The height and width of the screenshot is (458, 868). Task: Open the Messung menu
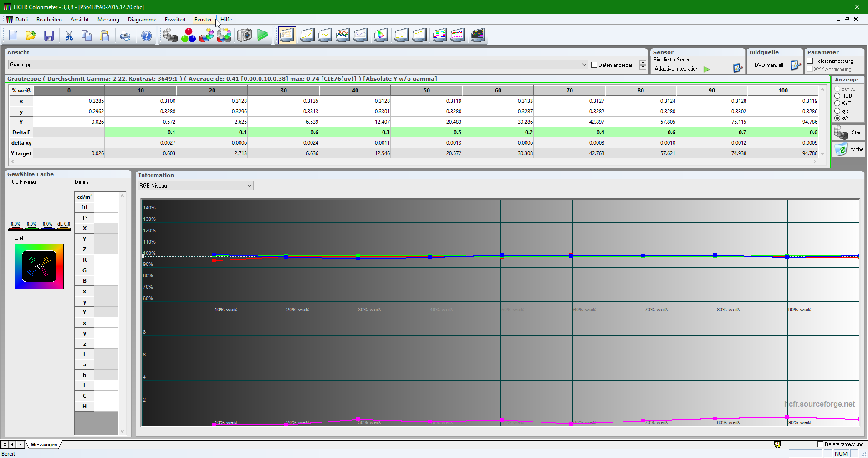coord(108,20)
